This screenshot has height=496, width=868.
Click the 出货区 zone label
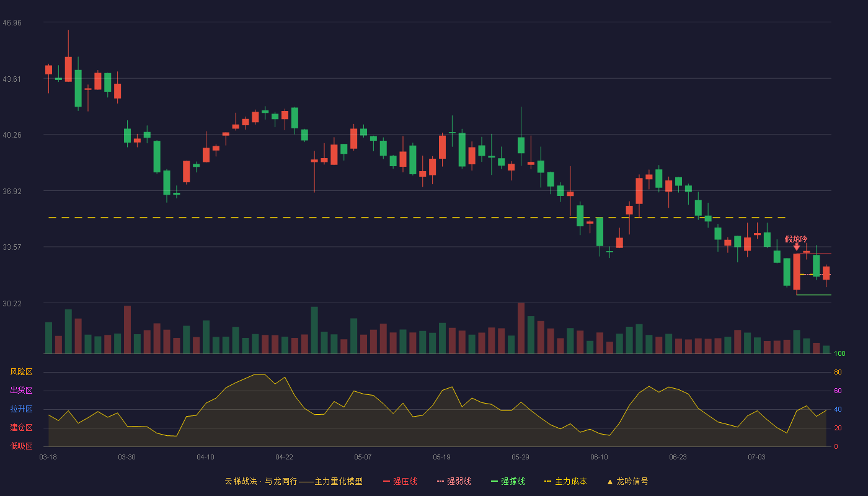(x=21, y=391)
